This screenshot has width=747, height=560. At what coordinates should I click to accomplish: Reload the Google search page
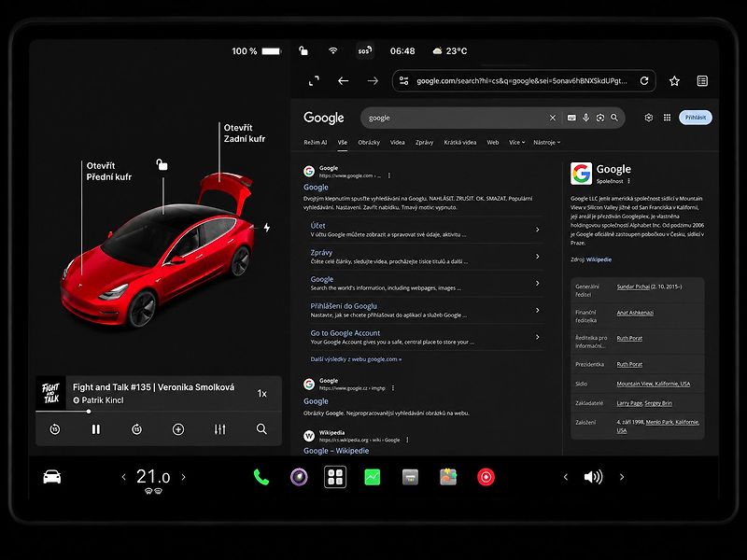coord(644,81)
